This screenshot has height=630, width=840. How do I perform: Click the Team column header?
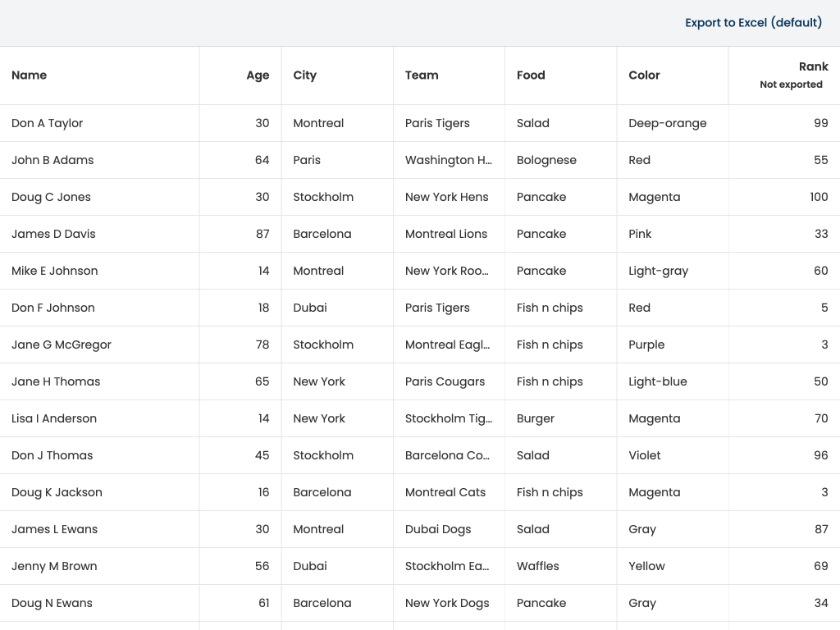click(x=422, y=75)
